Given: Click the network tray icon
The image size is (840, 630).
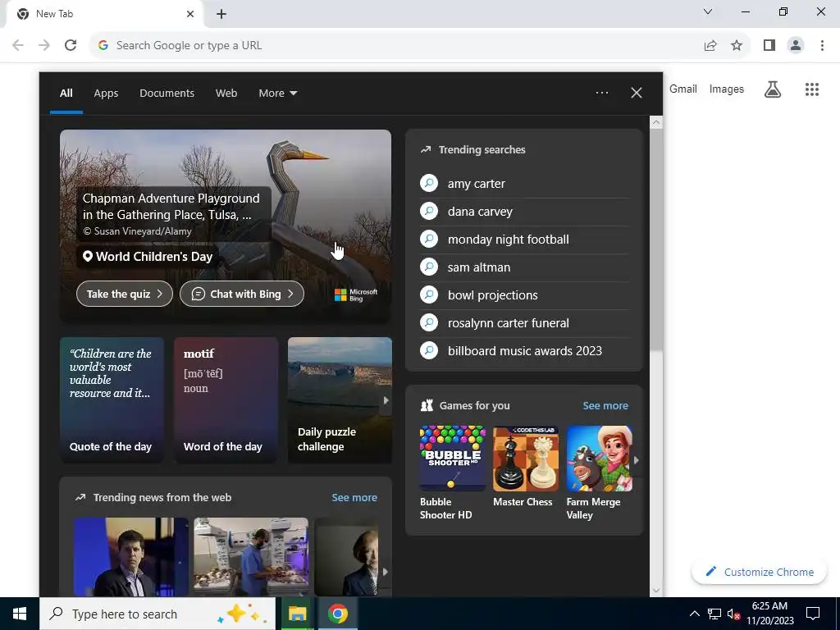Looking at the screenshot, I should coord(714,614).
